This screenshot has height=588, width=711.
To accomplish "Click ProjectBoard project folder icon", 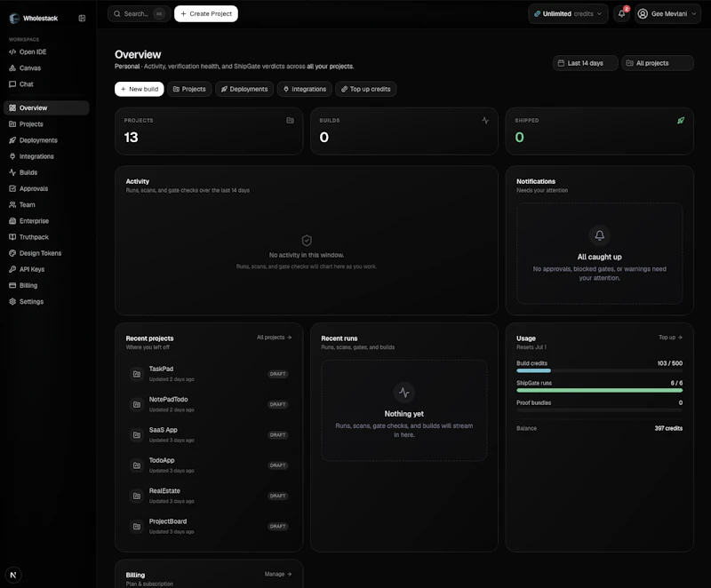I will [137, 527].
